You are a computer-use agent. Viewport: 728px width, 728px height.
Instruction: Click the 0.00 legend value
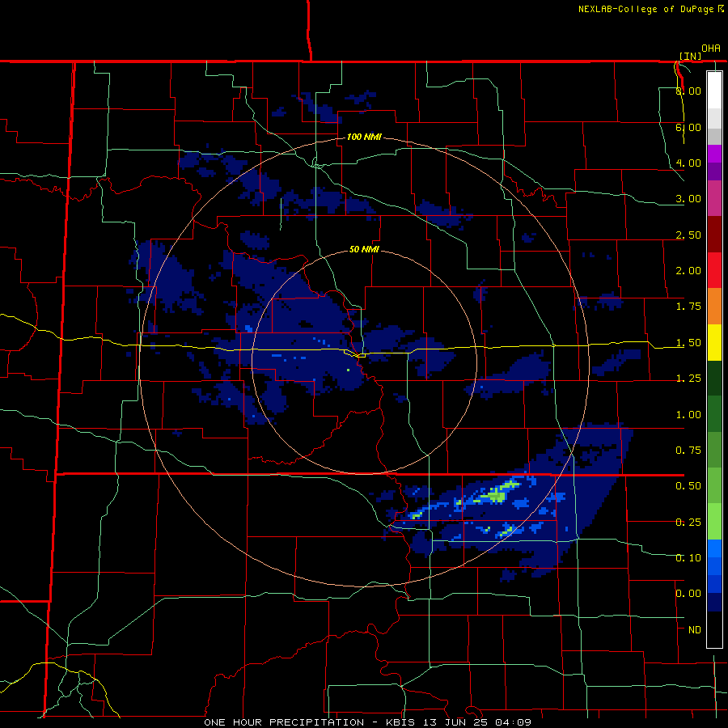(x=688, y=594)
